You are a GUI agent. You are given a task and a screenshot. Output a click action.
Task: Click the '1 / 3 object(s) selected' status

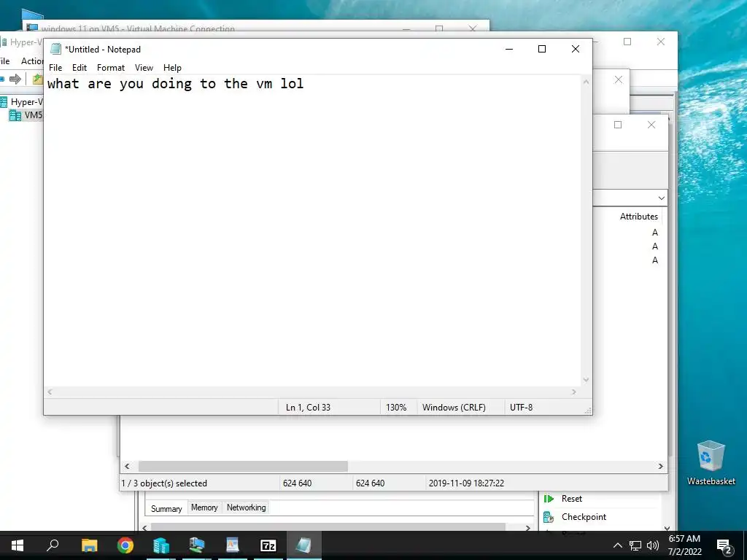click(x=164, y=483)
